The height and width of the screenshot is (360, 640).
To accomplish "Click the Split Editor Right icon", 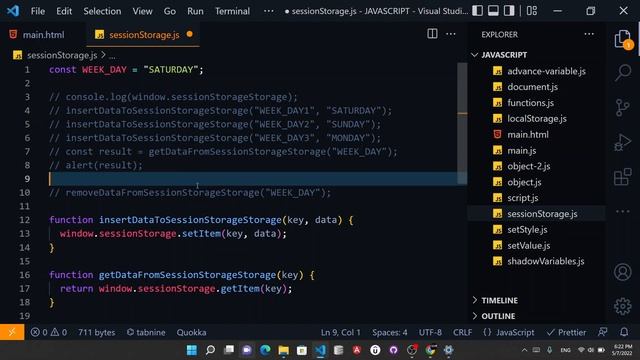I will click(x=432, y=34).
